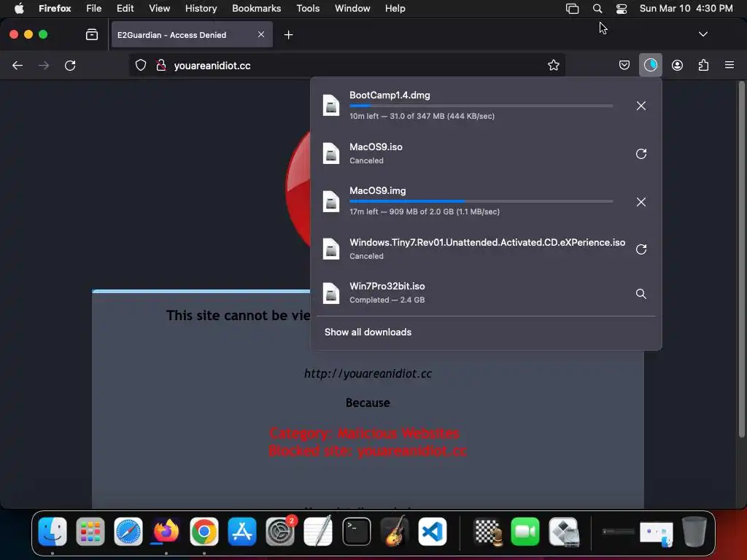This screenshot has width=747, height=560.
Task: Click the insecure connection lock icon
Action: coord(161,65)
